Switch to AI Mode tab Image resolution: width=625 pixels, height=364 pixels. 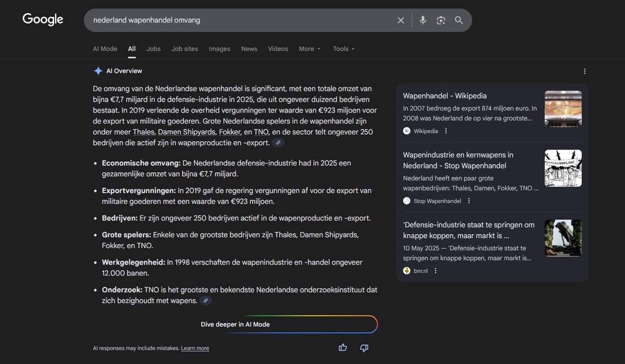tap(105, 49)
